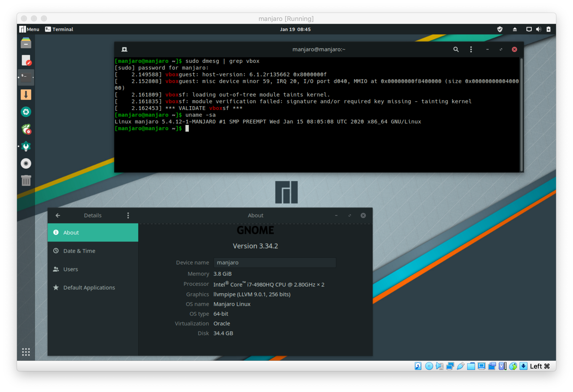Select Users in the Details sidebar
The image size is (573, 392).
tap(93, 269)
